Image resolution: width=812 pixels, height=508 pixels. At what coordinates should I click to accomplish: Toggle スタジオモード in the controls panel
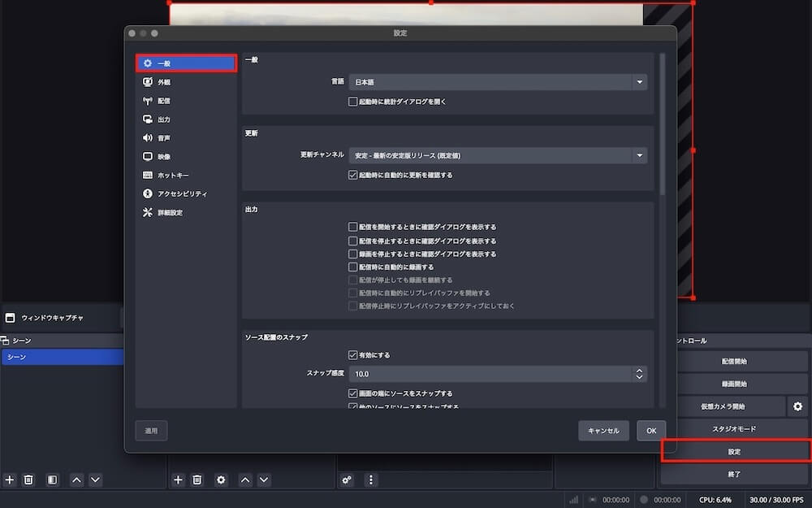point(734,428)
